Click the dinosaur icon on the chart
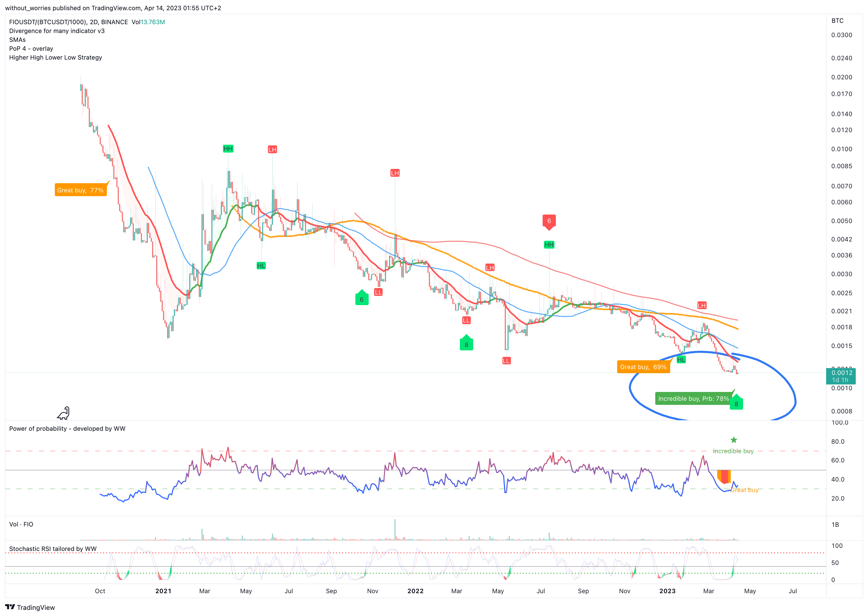 pyautogui.click(x=64, y=413)
